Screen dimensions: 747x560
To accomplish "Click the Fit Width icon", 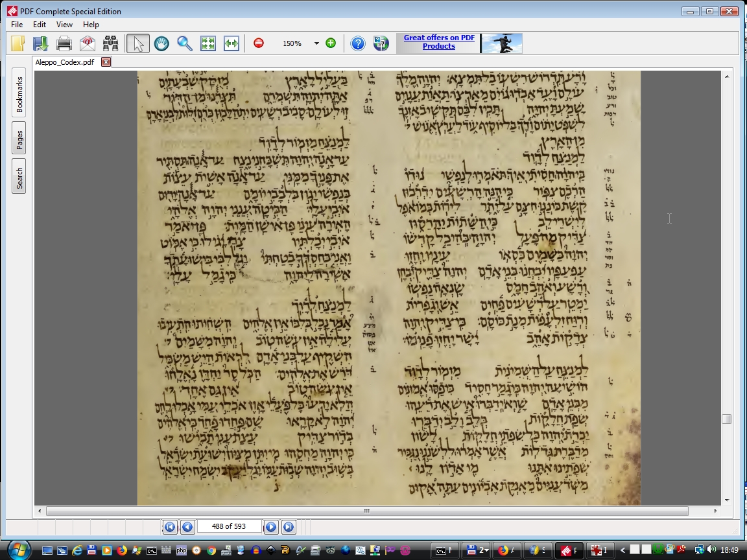I will (x=231, y=43).
